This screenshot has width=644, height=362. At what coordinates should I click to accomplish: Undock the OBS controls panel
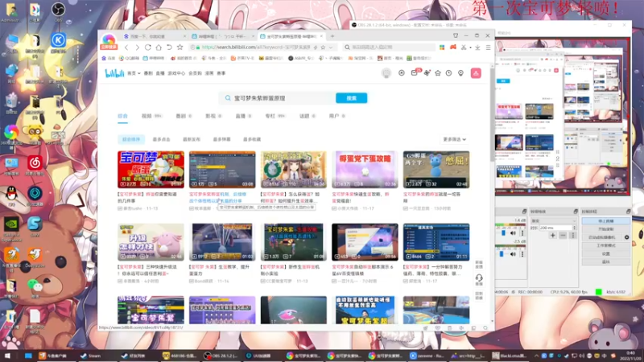[x=628, y=212]
